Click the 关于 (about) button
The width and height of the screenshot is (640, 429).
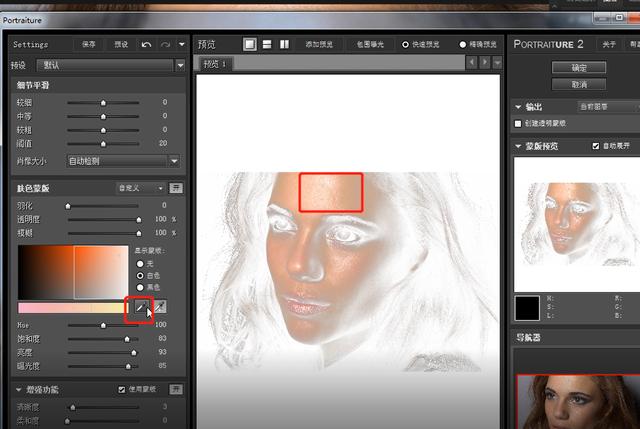tap(609, 44)
